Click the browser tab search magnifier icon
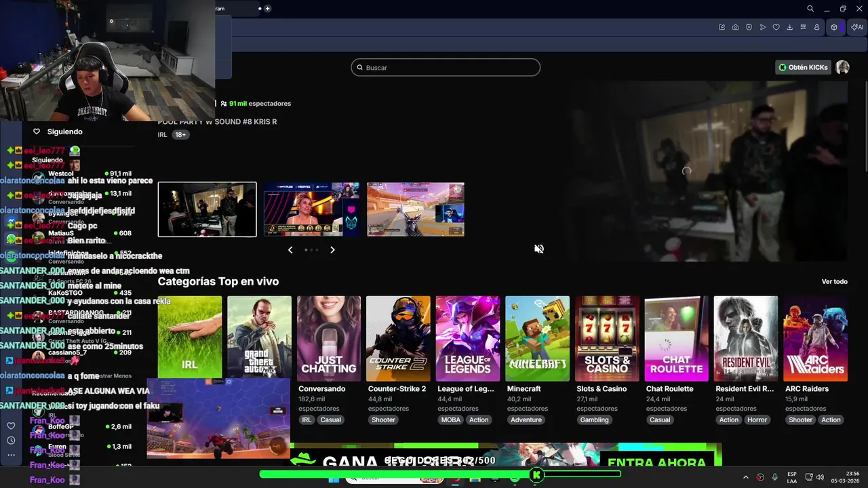The height and width of the screenshot is (488, 868). [810, 9]
